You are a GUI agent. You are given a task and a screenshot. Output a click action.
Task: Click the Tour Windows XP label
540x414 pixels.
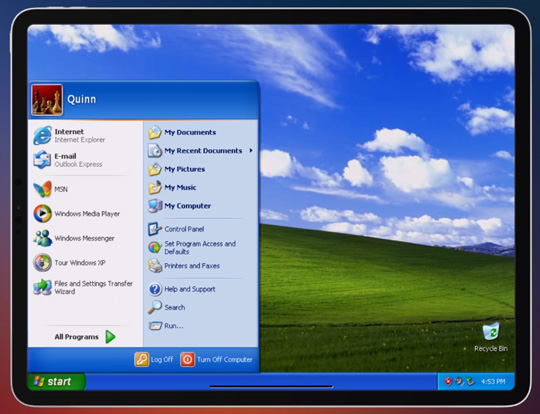pos(80,263)
